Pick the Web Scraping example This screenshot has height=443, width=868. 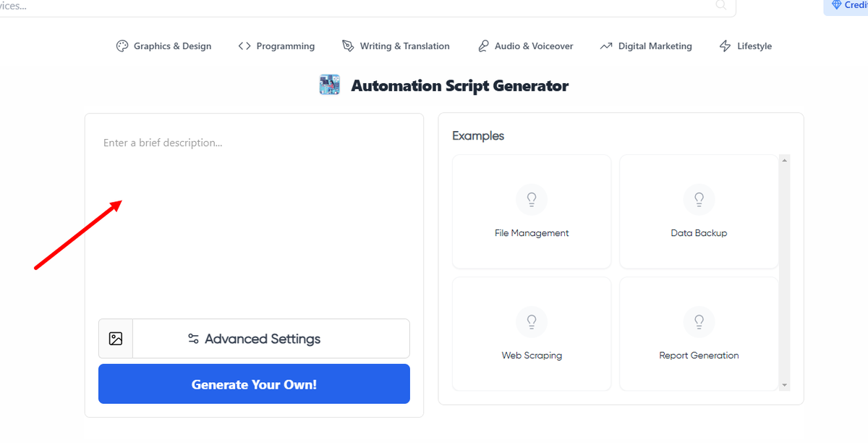click(532, 334)
